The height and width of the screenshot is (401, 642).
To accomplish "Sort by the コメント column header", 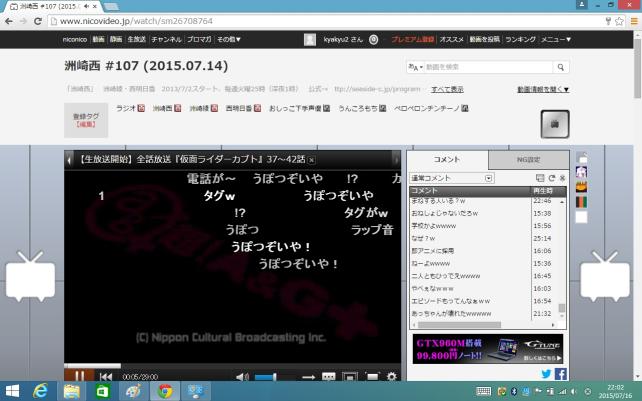I will pos(470,190).
